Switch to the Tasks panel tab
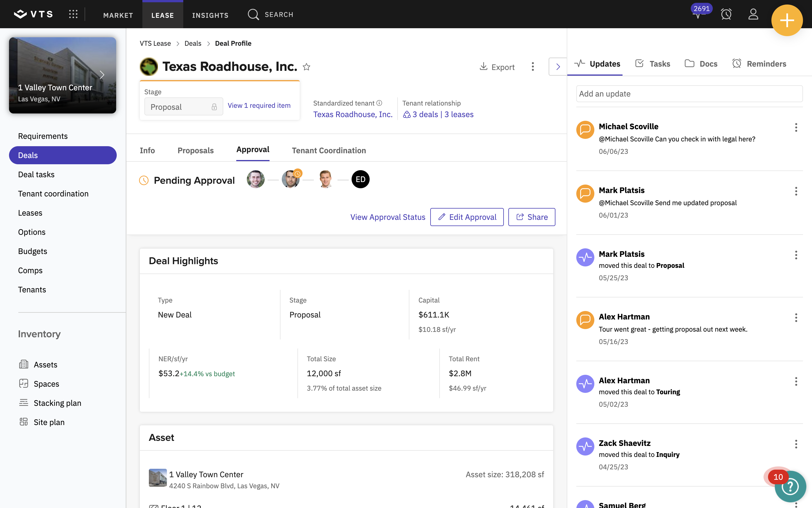812x508 pixels. click(x=652, y=64)
